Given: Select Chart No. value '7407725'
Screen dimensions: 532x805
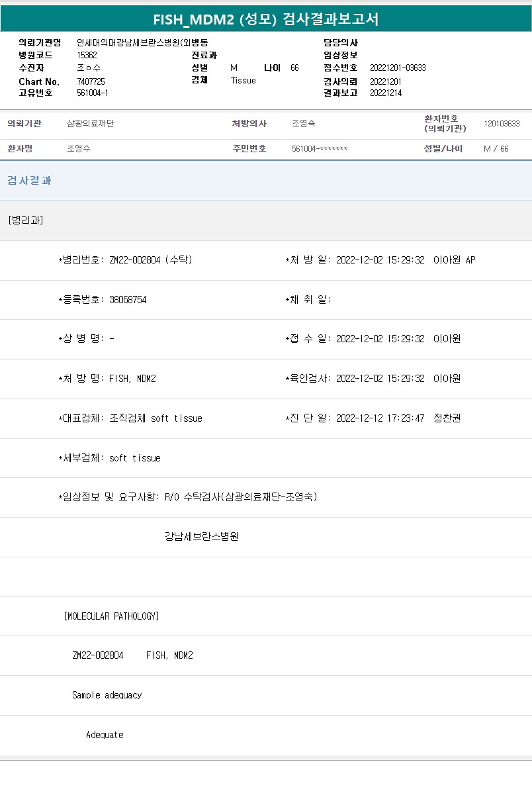Looking at the screenshot, I should 91,81.
